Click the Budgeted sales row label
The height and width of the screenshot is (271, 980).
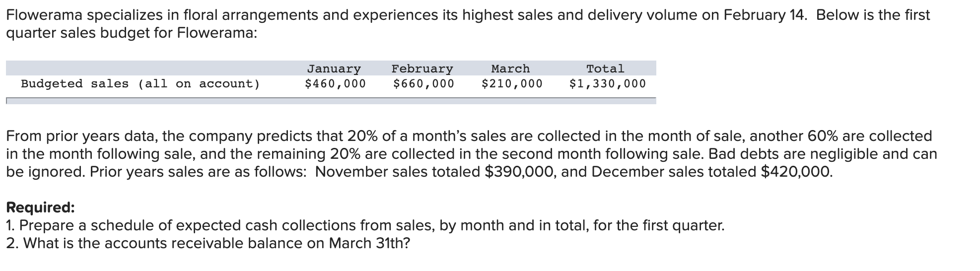tap(140, 83)
